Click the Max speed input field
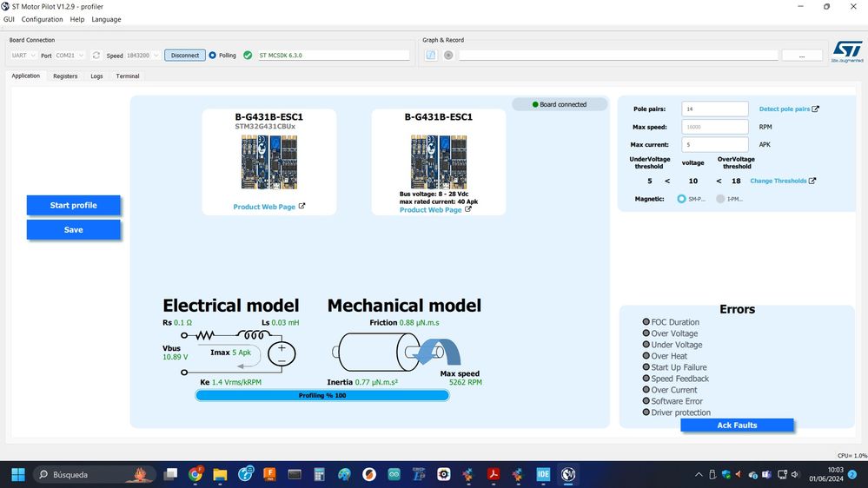The height and width of the screenshot is (488, 868). point(715,127)
